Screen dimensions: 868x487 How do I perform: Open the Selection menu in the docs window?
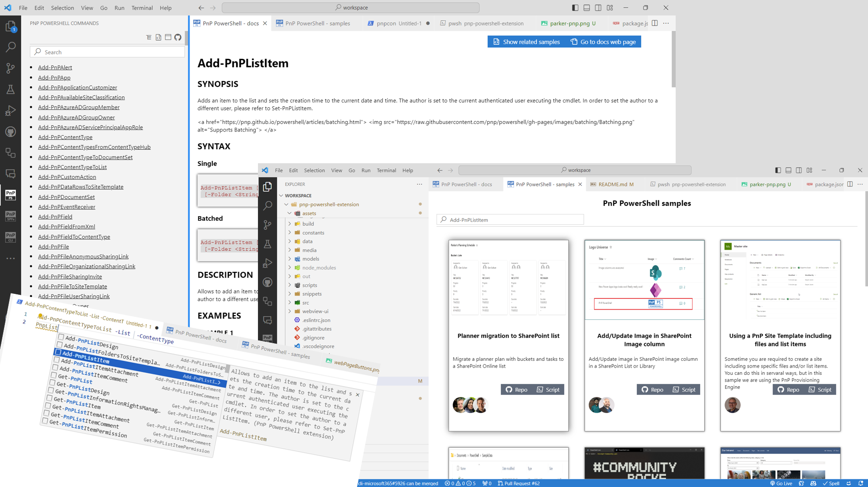point(62,8)
